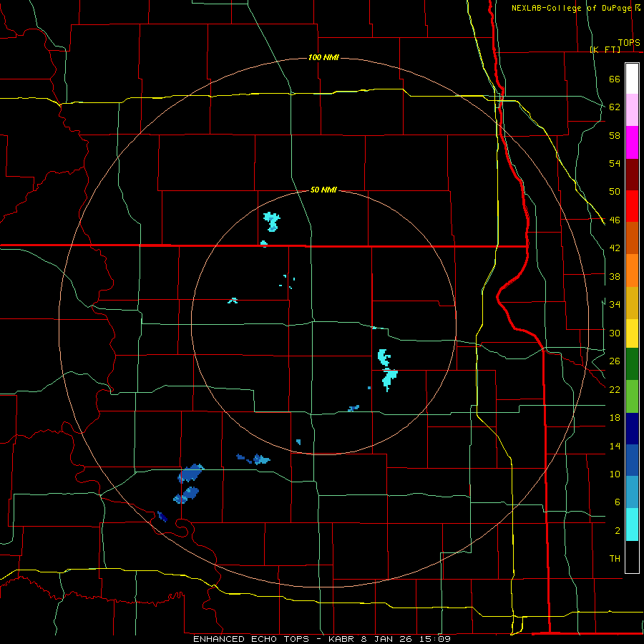Image resolution: width=644 pixels, height=644 pixels.
Task: Click the 42 legend value
Action: pos(615,248)
